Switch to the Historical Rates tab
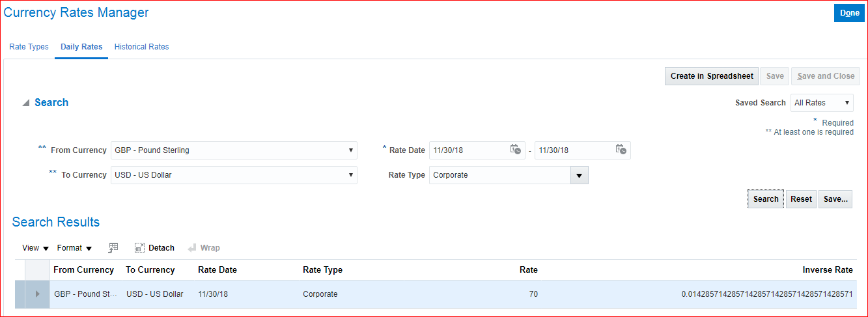 141,47
